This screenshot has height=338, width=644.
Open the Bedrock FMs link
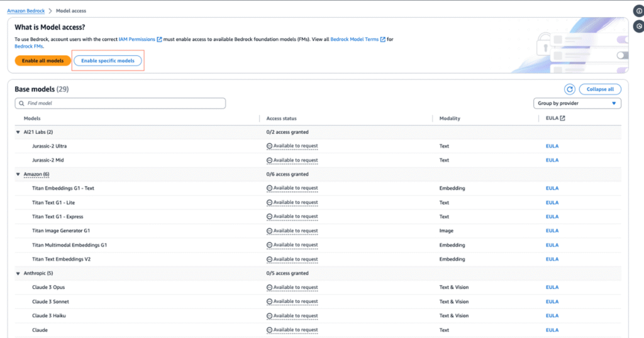[28, 46]
